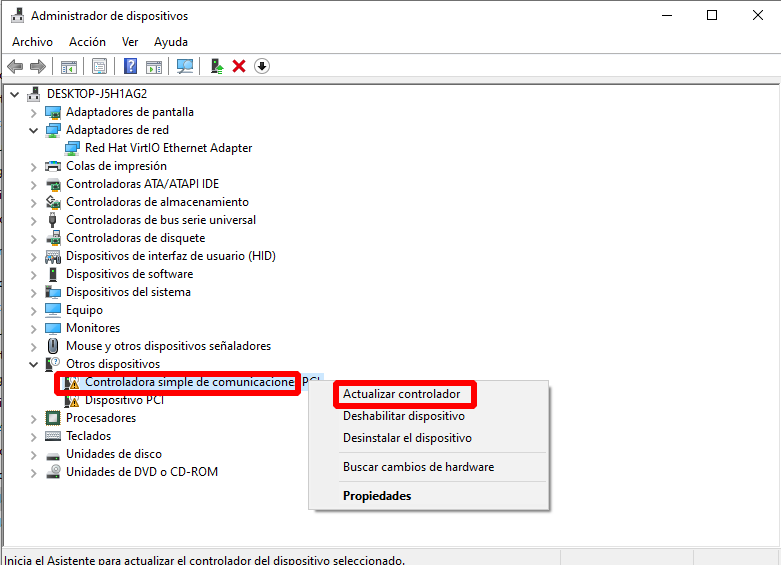The image size is (781, 565).
Task: Select the Dispositivo PCI entry
Action: [124, 400]
